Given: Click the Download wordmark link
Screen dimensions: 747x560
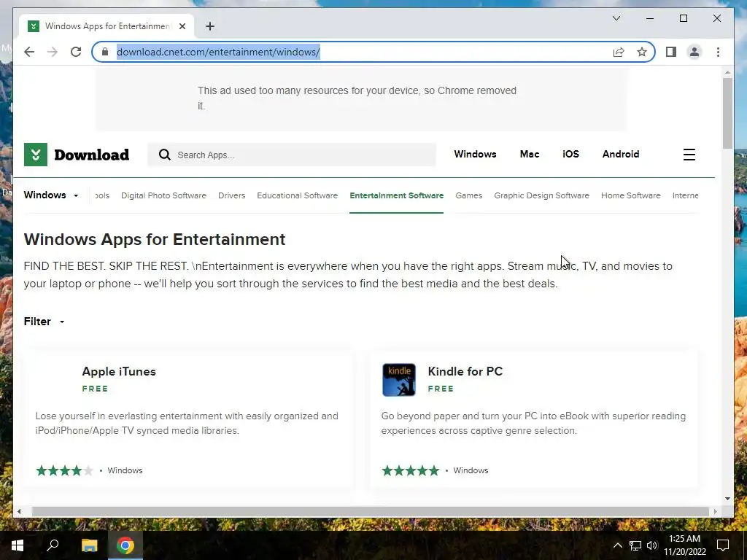Looking at the screenshot, I should pyautogui.click(x=91, y=155).
